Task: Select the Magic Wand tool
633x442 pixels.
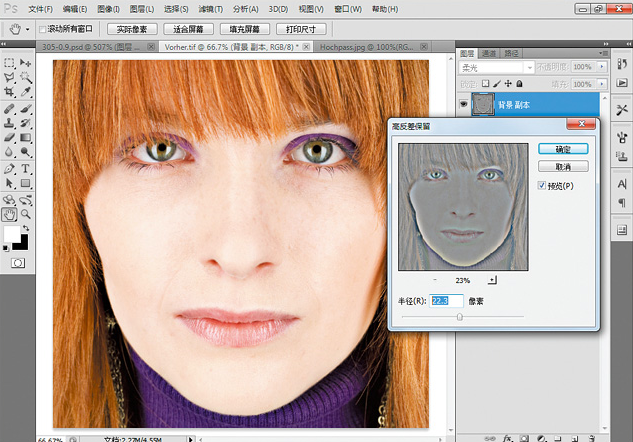Action: [25, 77]
